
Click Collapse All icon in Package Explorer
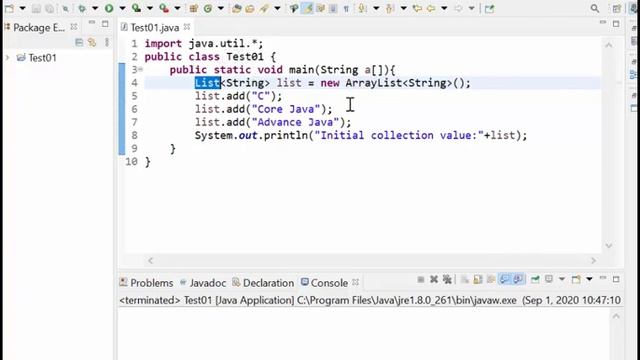coord(79,42)
